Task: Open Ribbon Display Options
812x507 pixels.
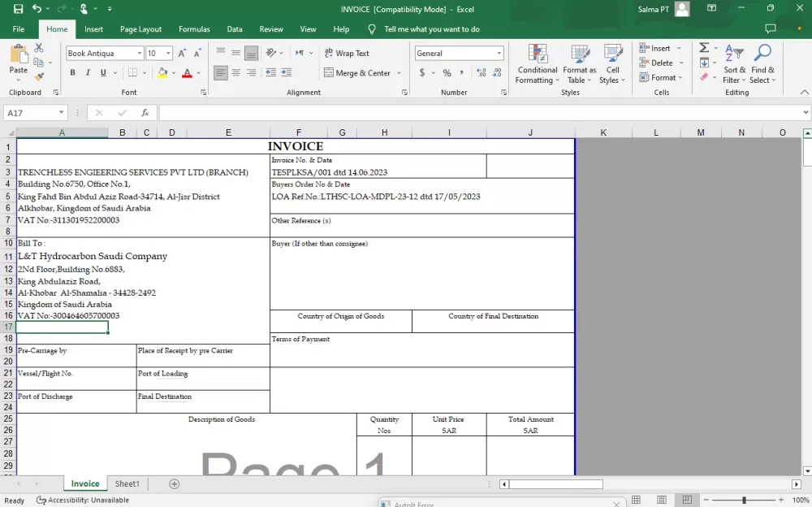Action: 712,8
